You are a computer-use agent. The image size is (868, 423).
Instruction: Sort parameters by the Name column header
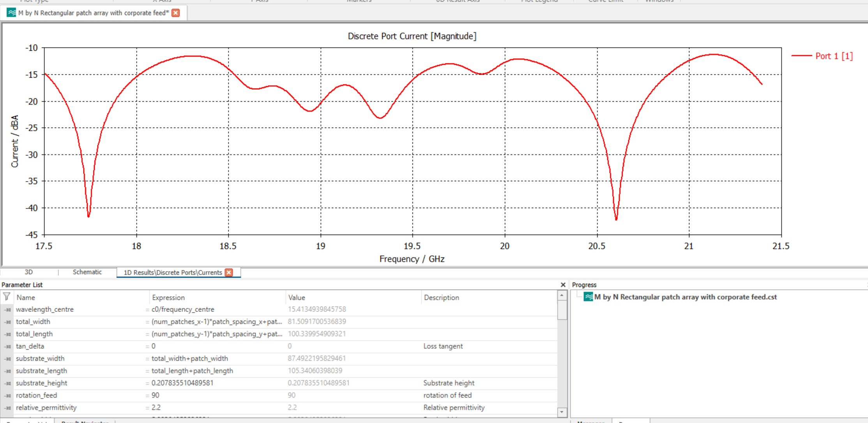tap(26, 297)
